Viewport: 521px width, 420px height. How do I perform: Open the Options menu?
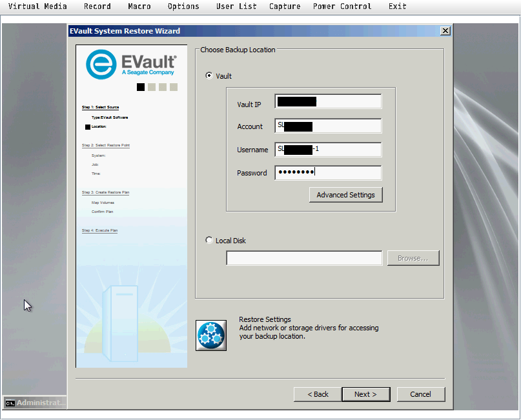tap(183, 6)
